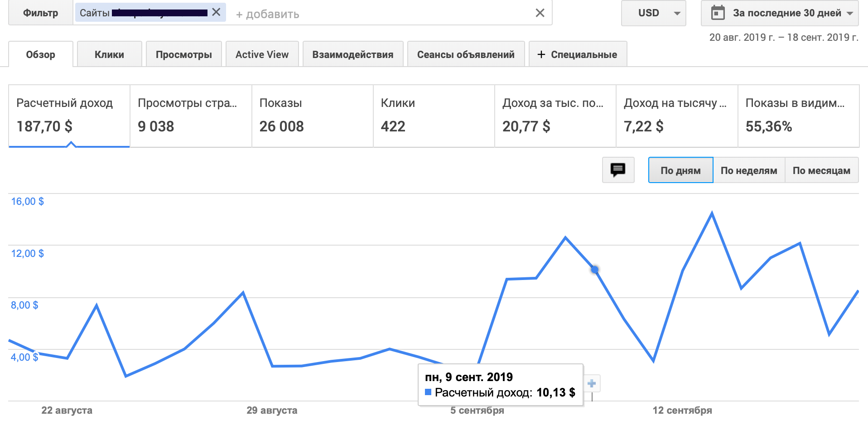This screenshot has height=435, width=868.
Task: Remove the Сайты filter chip
Action: coord(216,12)
